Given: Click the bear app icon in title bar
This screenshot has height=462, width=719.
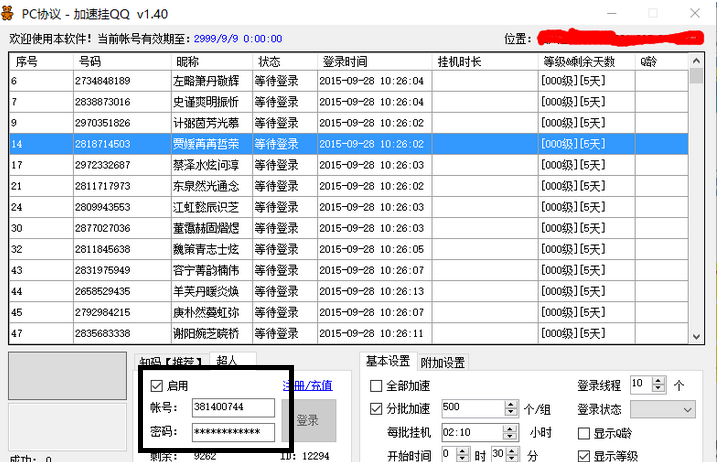Looking at the screenshot, I should 7,13.
